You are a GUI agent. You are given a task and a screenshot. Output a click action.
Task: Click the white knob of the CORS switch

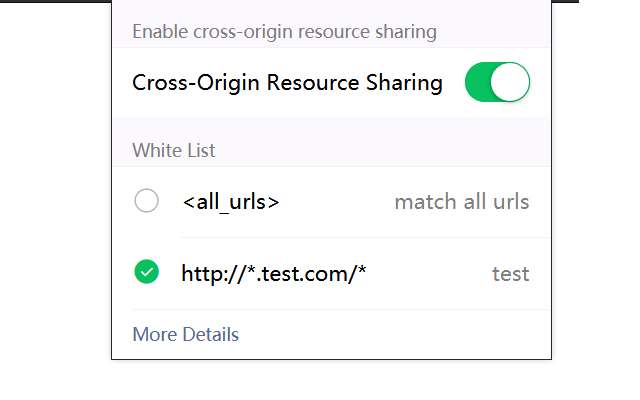(510, 82)
